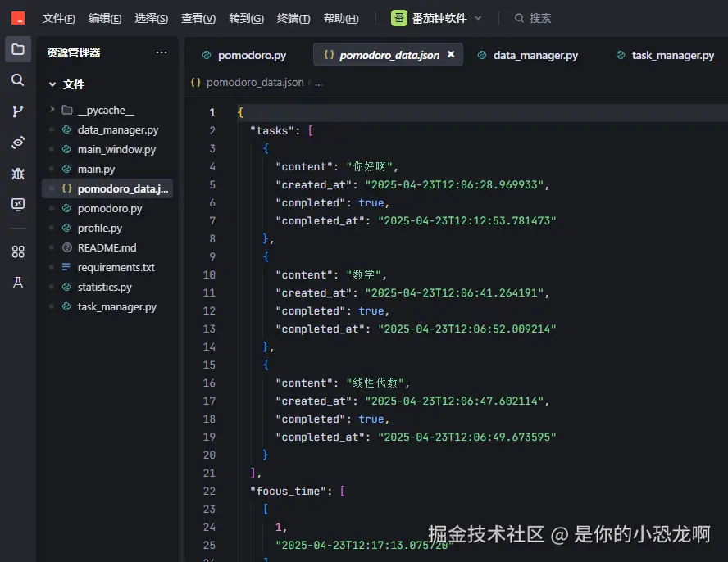
Task: Click the eye preview icon in activity bar
Action: click(18, 142)
